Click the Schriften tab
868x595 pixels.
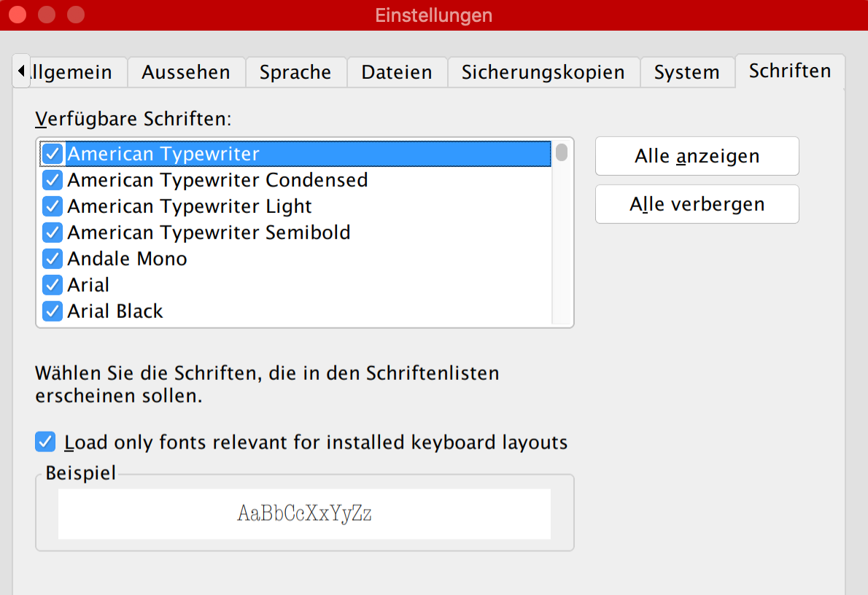tap(790, 71)
